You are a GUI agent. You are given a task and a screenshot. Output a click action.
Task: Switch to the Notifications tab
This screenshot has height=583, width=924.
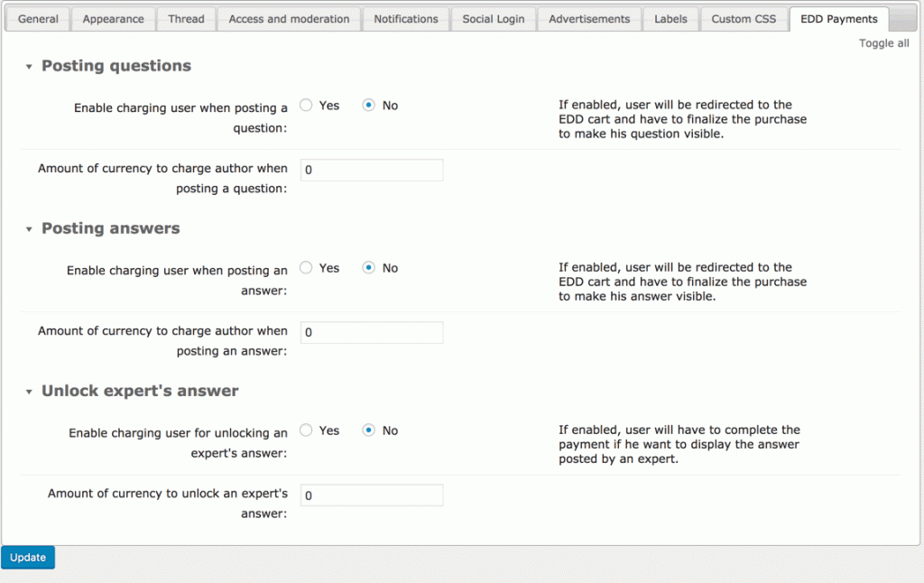click(405, 18)
